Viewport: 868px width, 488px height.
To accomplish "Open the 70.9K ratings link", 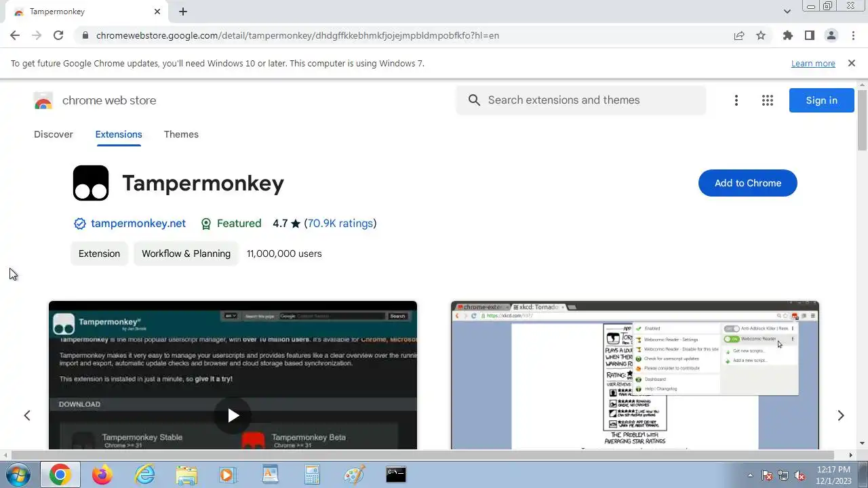I will (340, 223).
